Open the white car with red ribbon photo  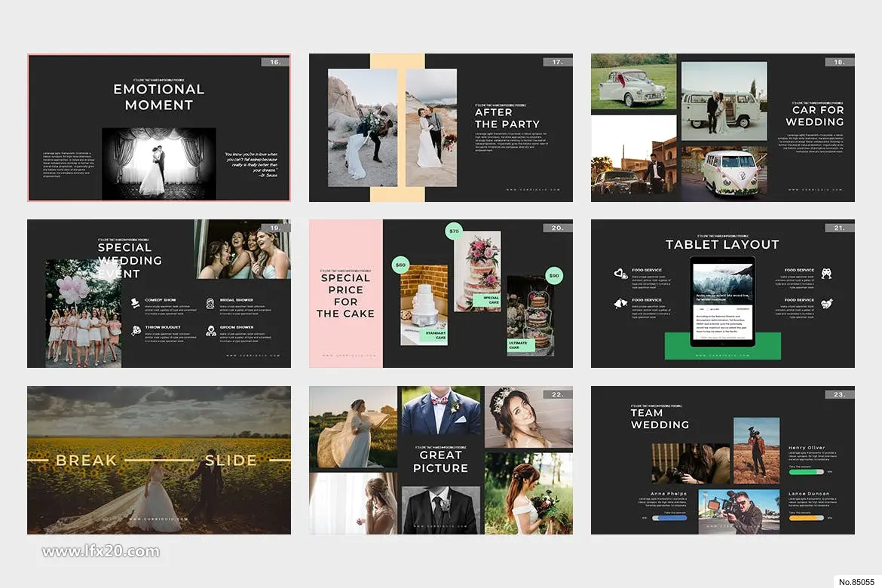pos(633,81)
